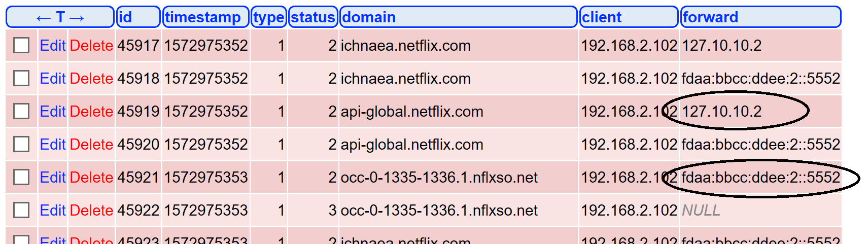Sort by the status column header
Viewport: 868px width, 244px height.
click(x=313, y=17)
